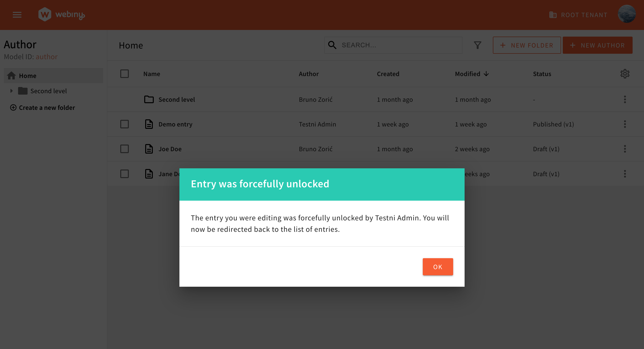Click the column settings gear icon
This screenshot has height=349, width=644.
click(625, 74)
